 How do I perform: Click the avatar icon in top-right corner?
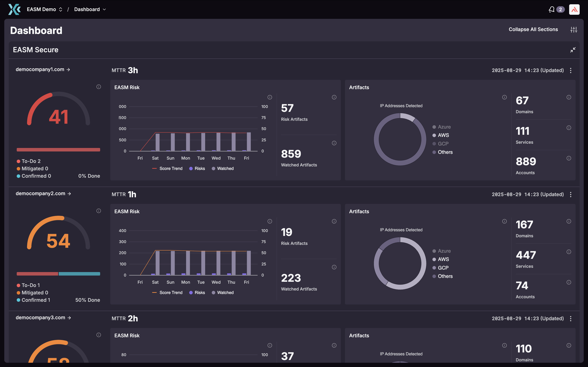574,9
